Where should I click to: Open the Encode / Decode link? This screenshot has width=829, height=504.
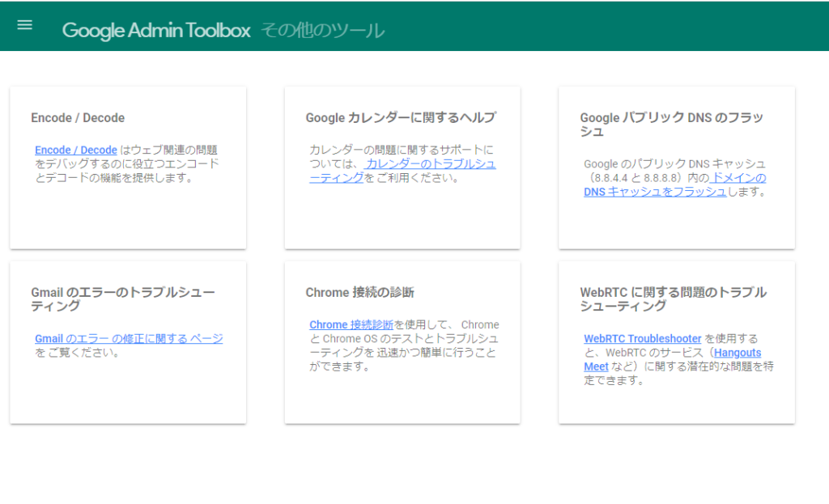75,150
